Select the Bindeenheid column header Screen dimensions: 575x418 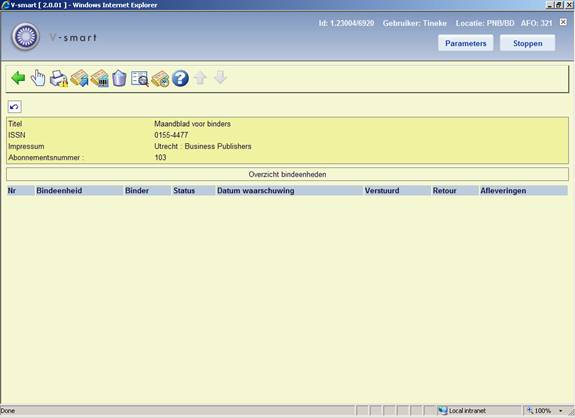[59, 191]
